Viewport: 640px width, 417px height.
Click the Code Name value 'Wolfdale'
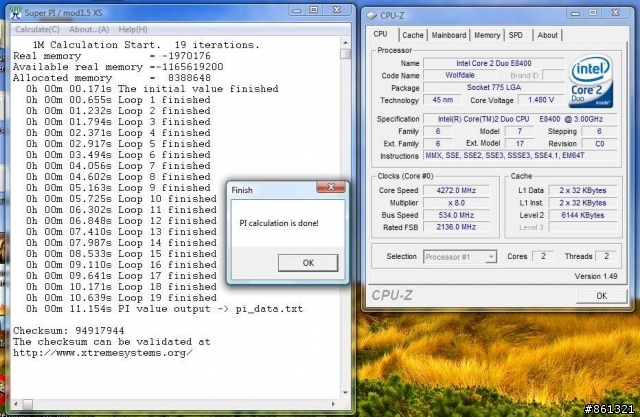point(460,75)
